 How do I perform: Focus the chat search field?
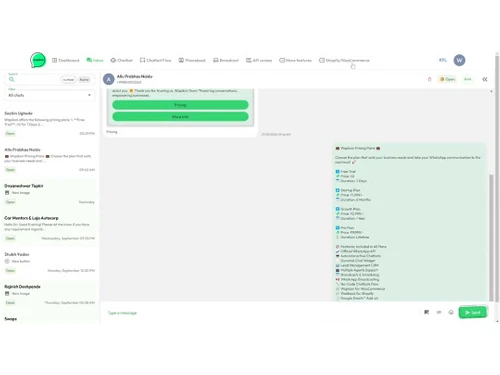pyautogui.click(x=49, y=79)
